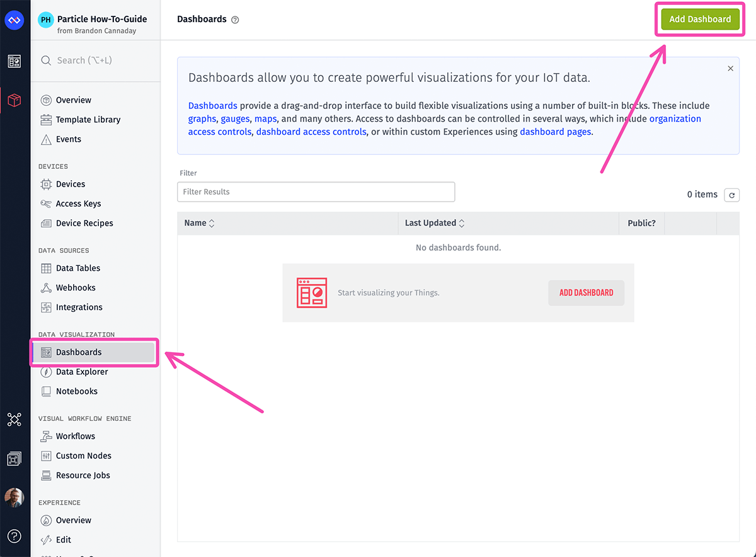The height and width of the screenshot is (557, 756).
Task: Focus the Filter Results input
Action: pos(316,192)
